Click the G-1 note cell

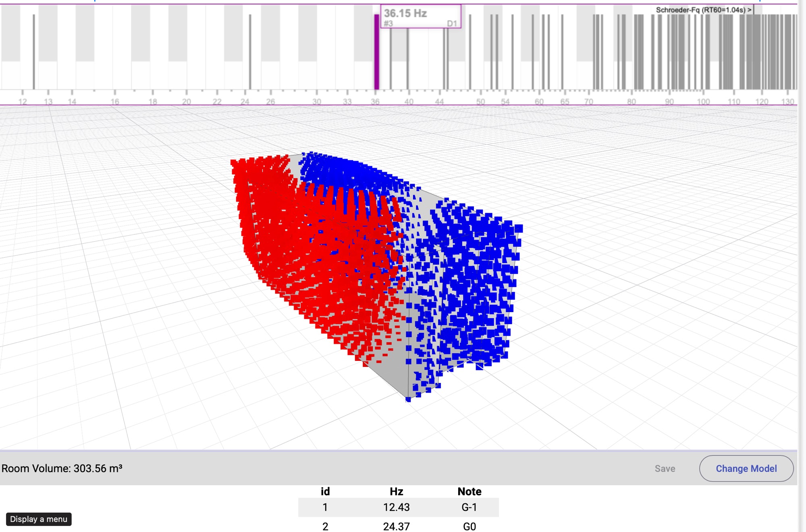tap(469, 507)
